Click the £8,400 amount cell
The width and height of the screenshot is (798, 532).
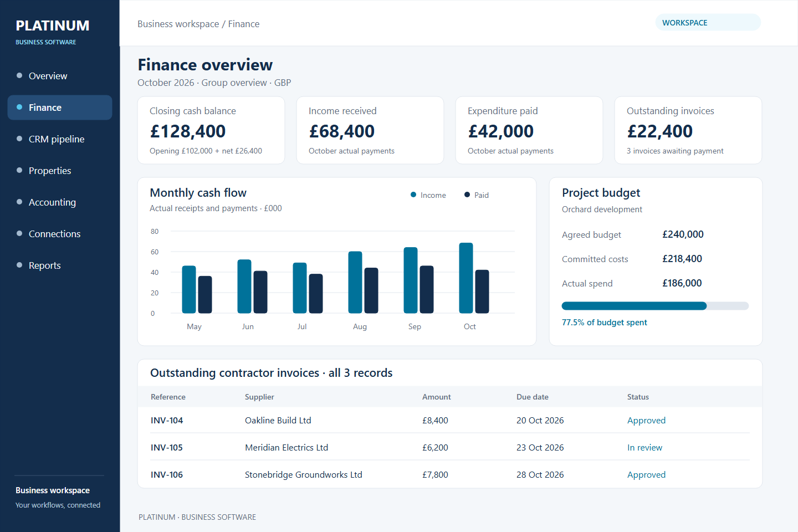tap(435, 421)
